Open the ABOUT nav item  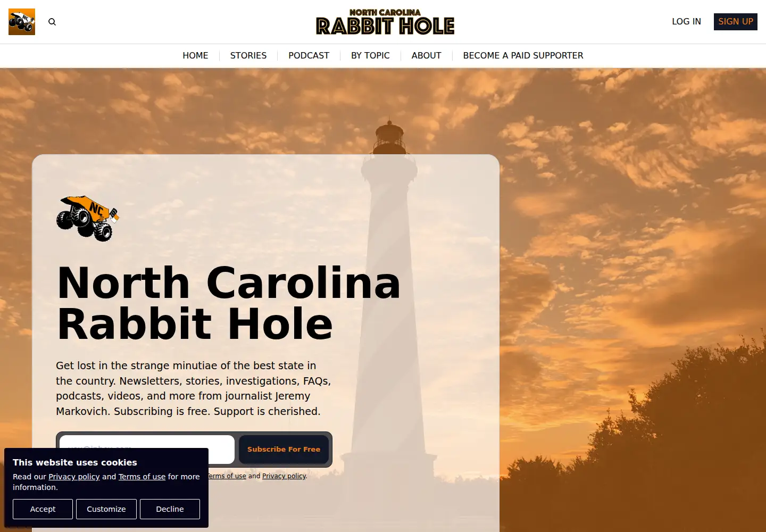[426, 55]
